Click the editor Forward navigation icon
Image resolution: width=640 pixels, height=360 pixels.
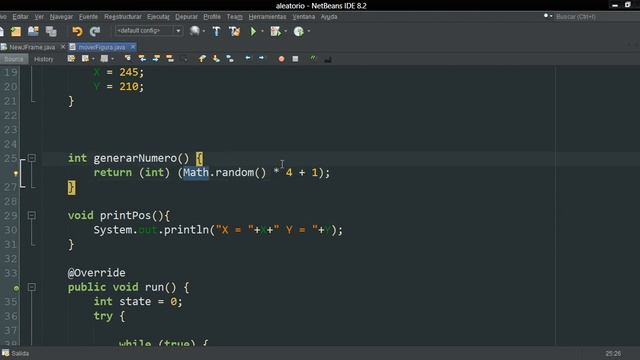click(104, 59)
